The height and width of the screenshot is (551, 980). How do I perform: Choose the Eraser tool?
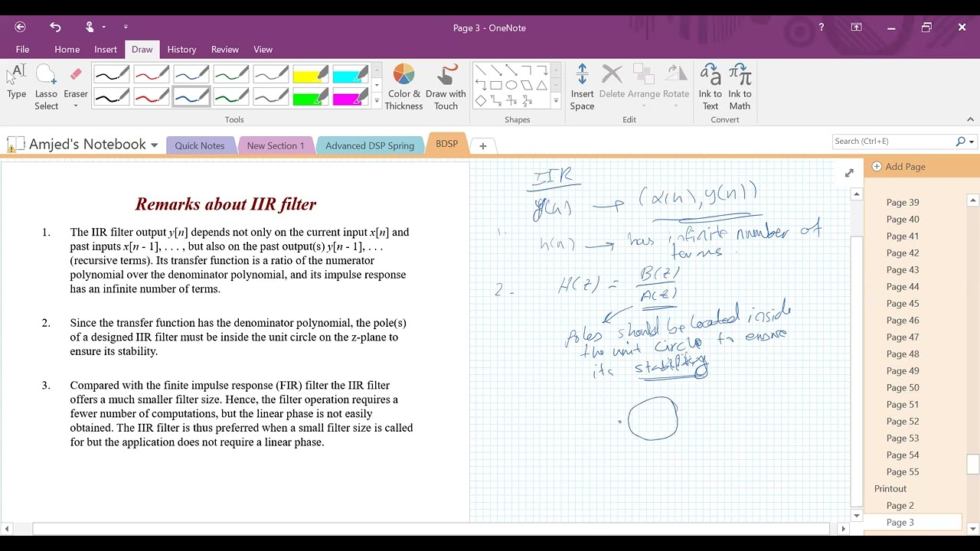click(x=75, y=82)
